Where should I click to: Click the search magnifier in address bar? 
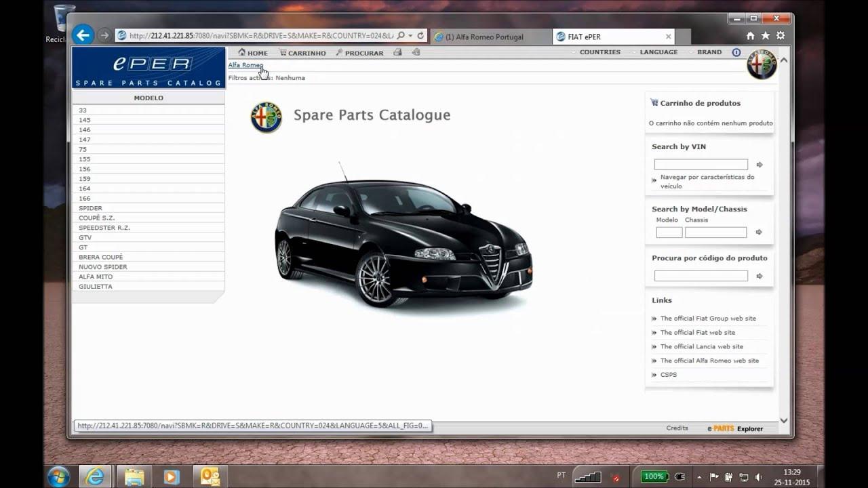click(401, 35)
